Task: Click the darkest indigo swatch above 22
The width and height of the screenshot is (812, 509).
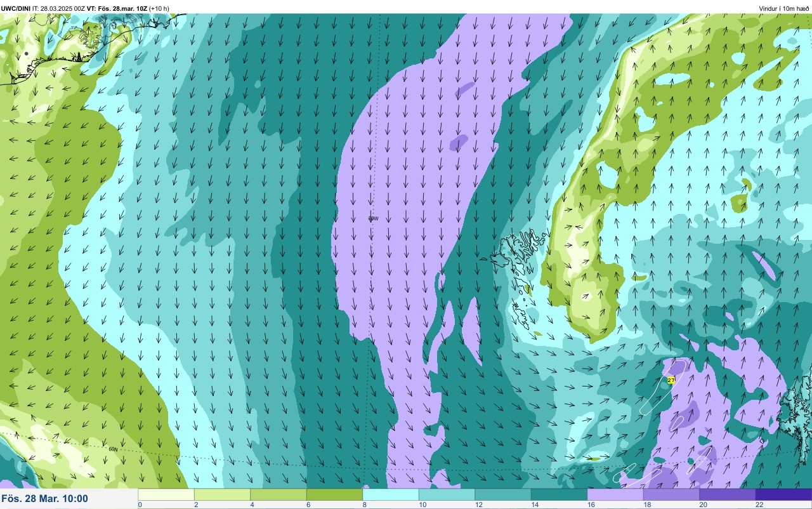Action: tap(783, 494)
